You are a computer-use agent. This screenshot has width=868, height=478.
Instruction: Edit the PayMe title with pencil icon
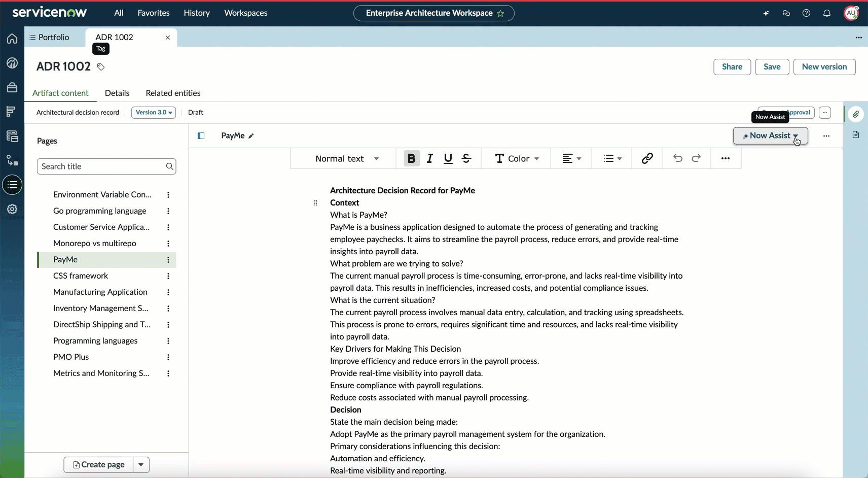pyautogui.click(x=251, y=136)
